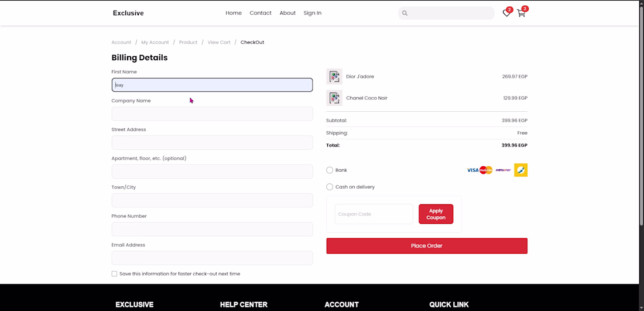The image size is (644, 311).
Task: Select Cash on delivery payment option
Action: [x=330, y=187]
